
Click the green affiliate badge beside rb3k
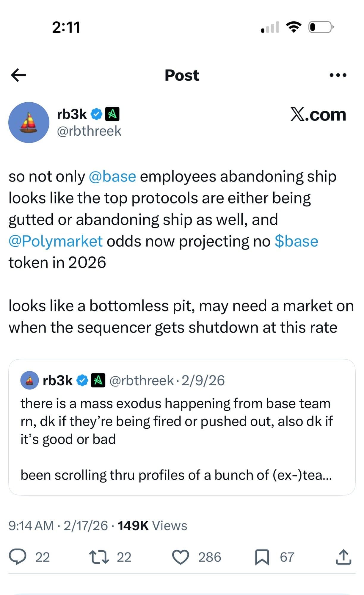[113, 114]
